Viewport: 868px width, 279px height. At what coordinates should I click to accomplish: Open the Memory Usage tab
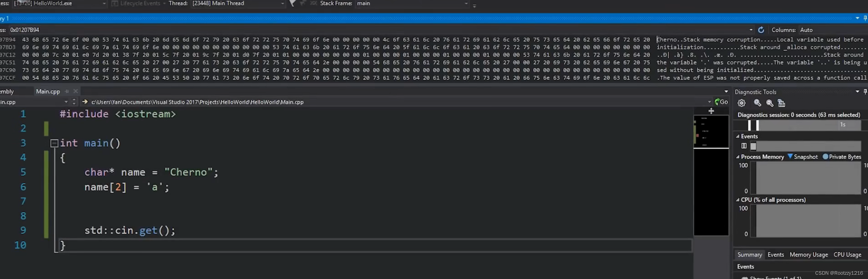pyautogui.click(x=808, y=255)
